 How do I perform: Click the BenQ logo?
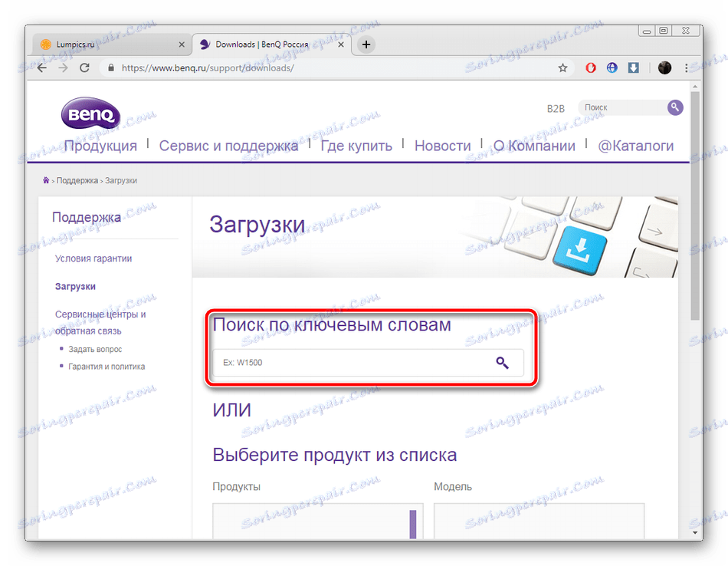pyautogui.click(x=90, y=113)
